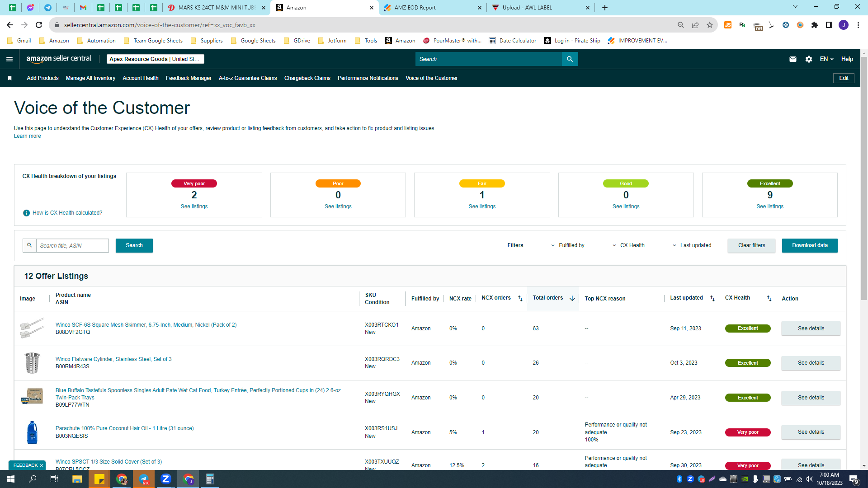Open Zoom from the taskbar
The width and height of the screenshot is (868, 488).
pyautogui.click(x=166, y=479)
